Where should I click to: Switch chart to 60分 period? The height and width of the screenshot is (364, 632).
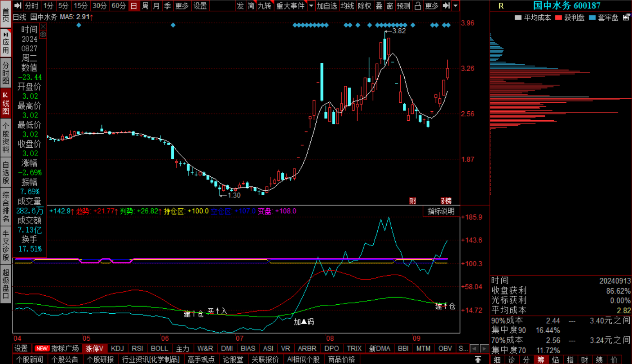119,6
